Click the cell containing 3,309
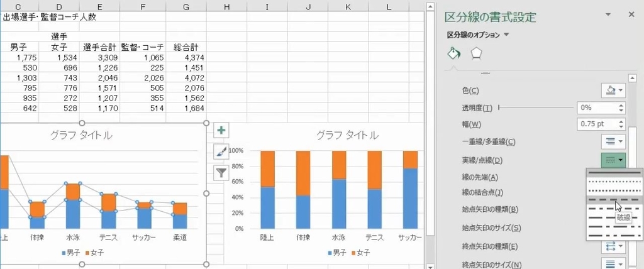644x269 pixels. (x=100, y=57)
